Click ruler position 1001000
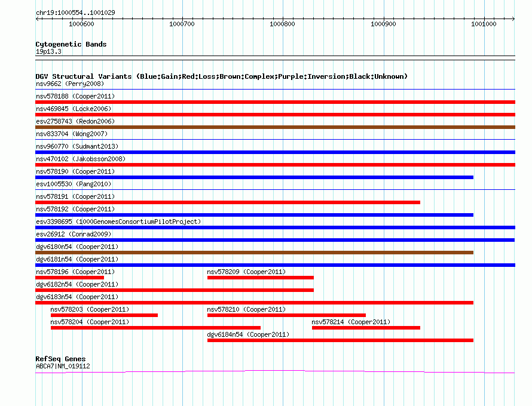 pyautogui.click(x=484, y=24)
